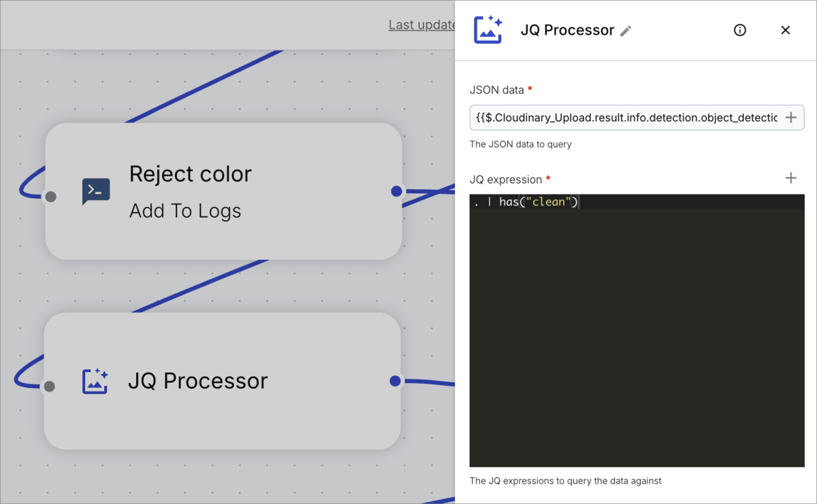Click the image sparkle icon on the JQ Processor node
The image size is (817, 504).
pyautogui.click(x=95, y=381)
